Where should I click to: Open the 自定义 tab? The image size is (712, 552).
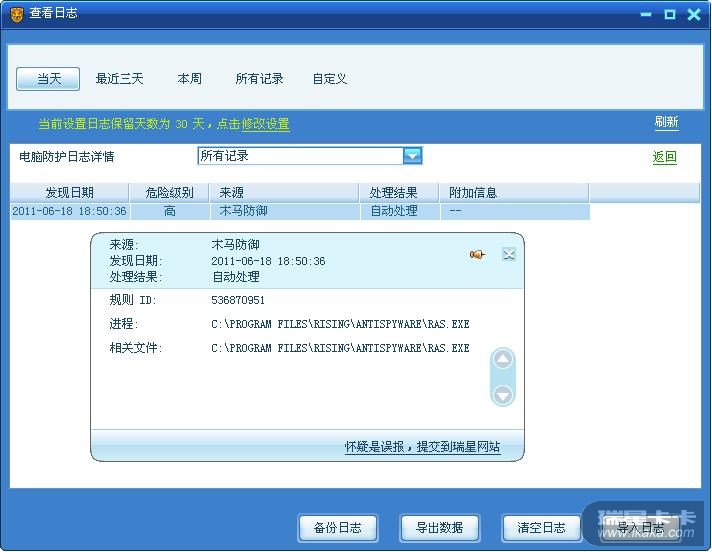[330, 79]
